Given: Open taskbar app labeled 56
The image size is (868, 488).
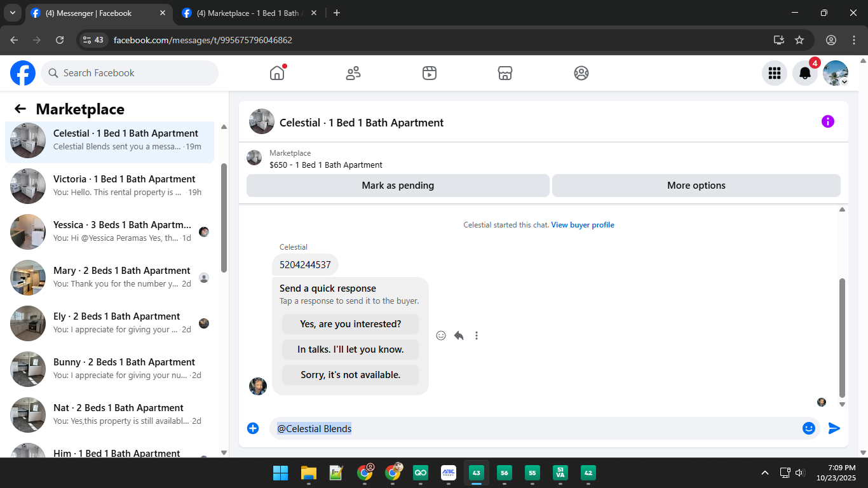Looking at the screenshot, I should 505,473.
